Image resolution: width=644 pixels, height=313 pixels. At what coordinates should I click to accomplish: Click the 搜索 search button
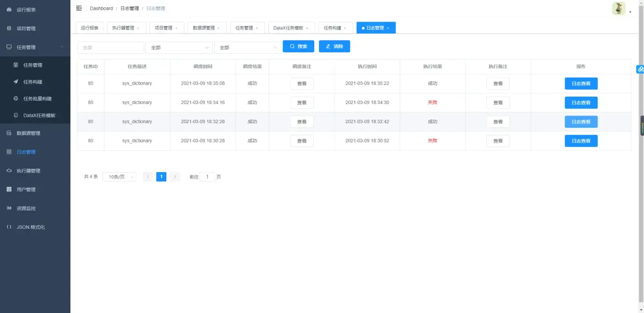(298, 46)
